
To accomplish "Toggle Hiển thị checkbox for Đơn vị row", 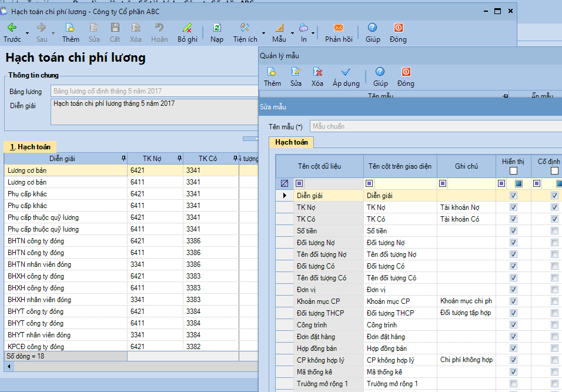I will tap(513, 290).
